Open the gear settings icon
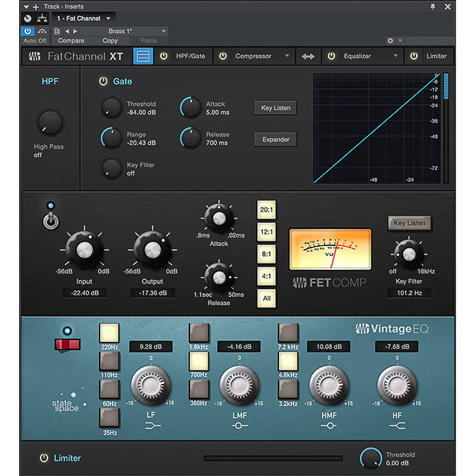The width and height of the screenshot is (476, 476). [x=390, y=41]
